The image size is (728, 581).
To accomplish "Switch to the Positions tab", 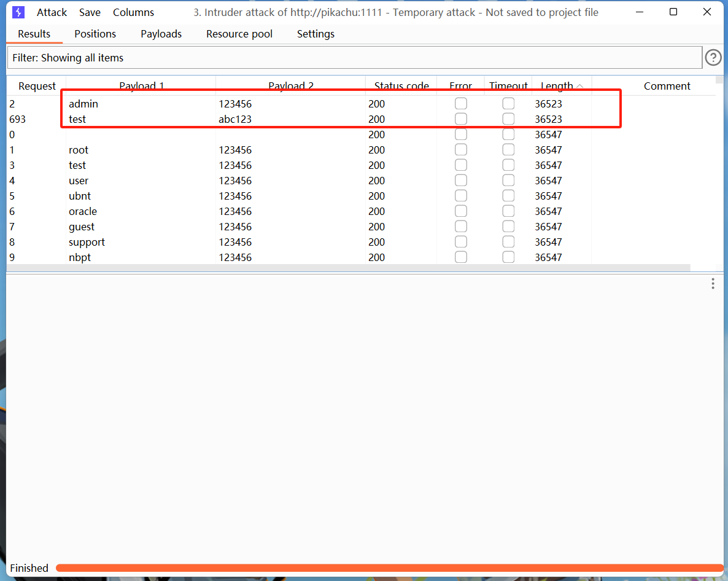I will coord(95,34).
